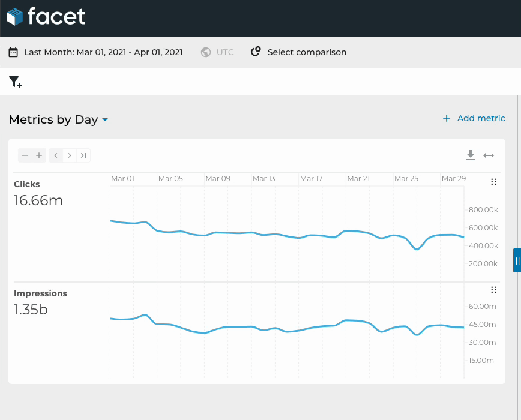Screen dimensions: 521x420
Task: Click the 60.00m y-axis value
Action: (x=483, y=307)
